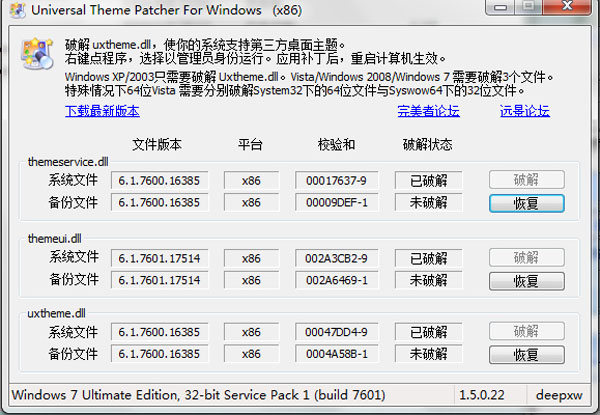
Task: Select uxtheme backup checksum 0004A58B-1
Action: 336,354
